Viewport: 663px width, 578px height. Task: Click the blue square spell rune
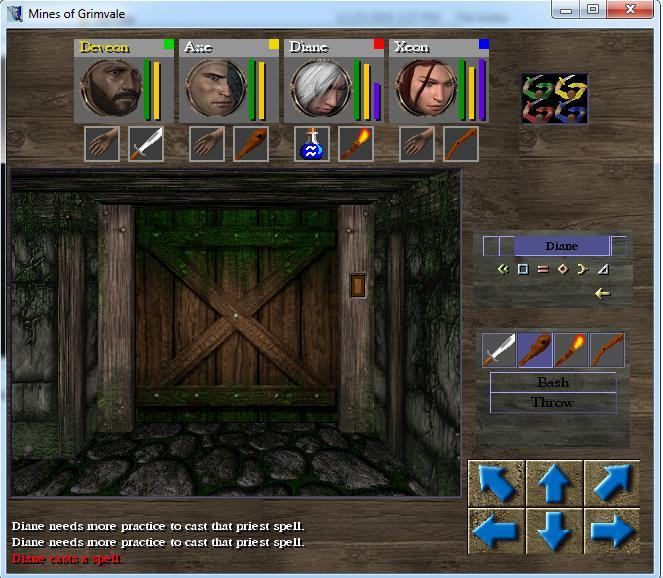[x=523, y=269]
